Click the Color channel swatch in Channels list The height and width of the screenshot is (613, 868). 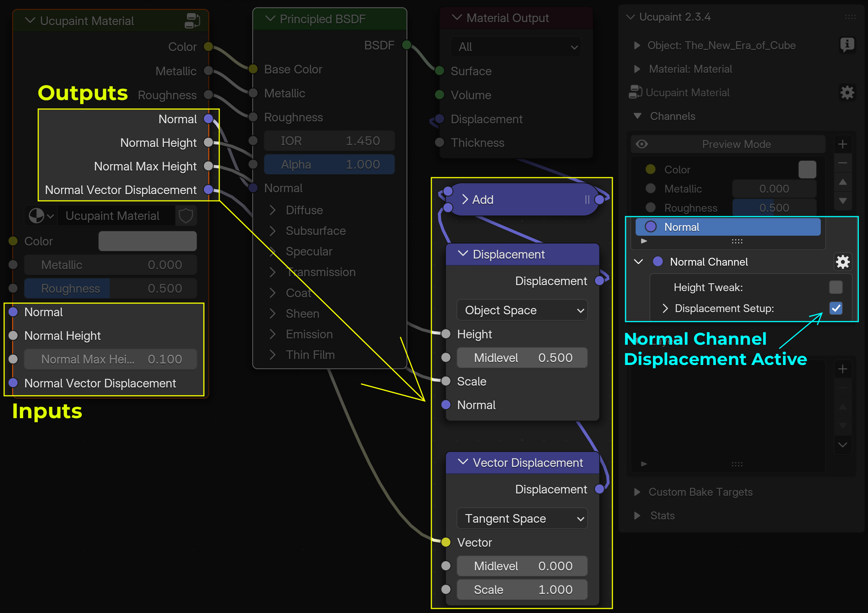coord(807,169)
